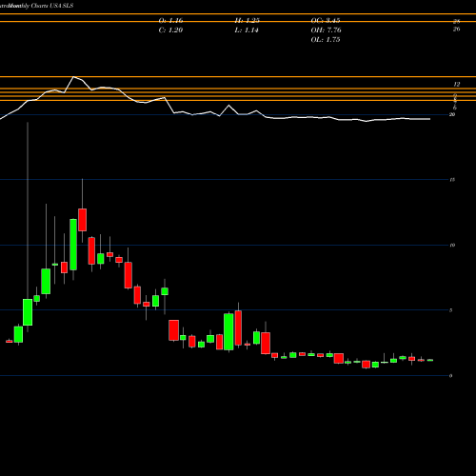Image resolution: width=476 pixels, height=476 pixels.
Task: Click the "15" price axis label
Action: click(452, 180)
